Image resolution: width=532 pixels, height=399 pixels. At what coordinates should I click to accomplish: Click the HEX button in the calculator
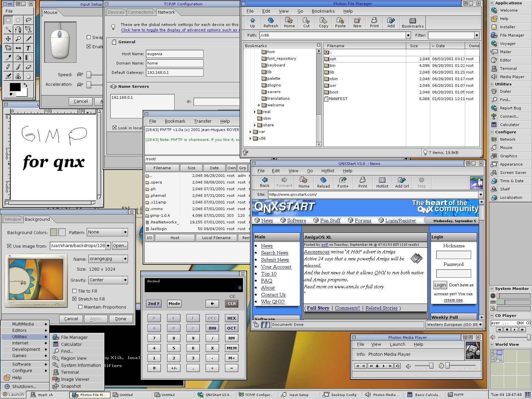point(231,318)
